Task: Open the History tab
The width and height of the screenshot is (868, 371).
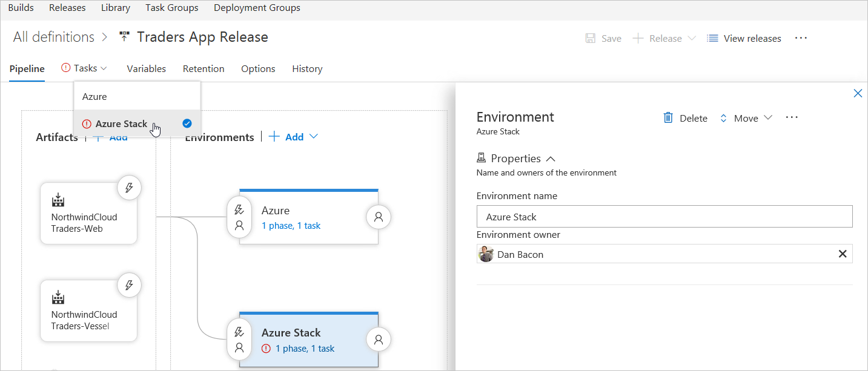Action: [307, 68]
